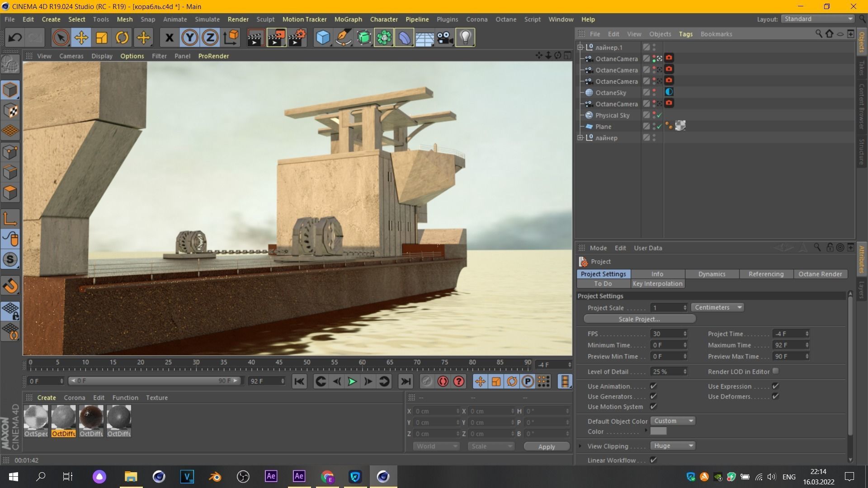Open the Layout Standard dropdown
868x488 pixels.
(x=817, y=19)
